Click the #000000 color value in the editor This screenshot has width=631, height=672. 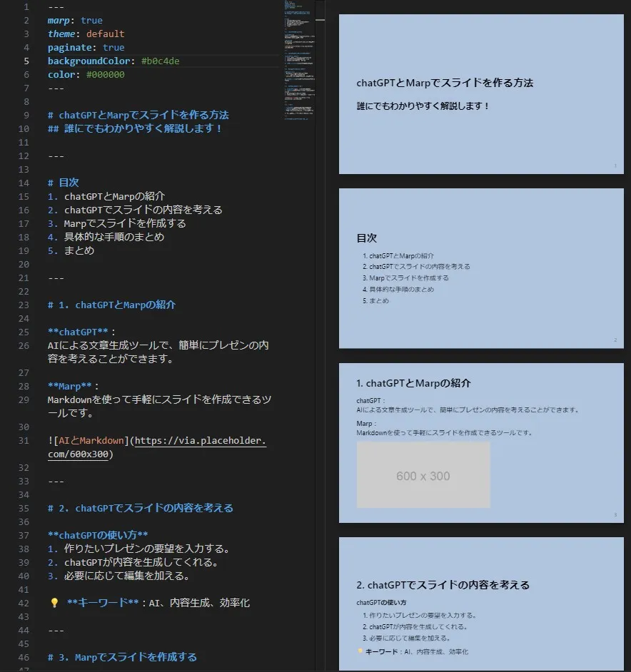[106, 75]
